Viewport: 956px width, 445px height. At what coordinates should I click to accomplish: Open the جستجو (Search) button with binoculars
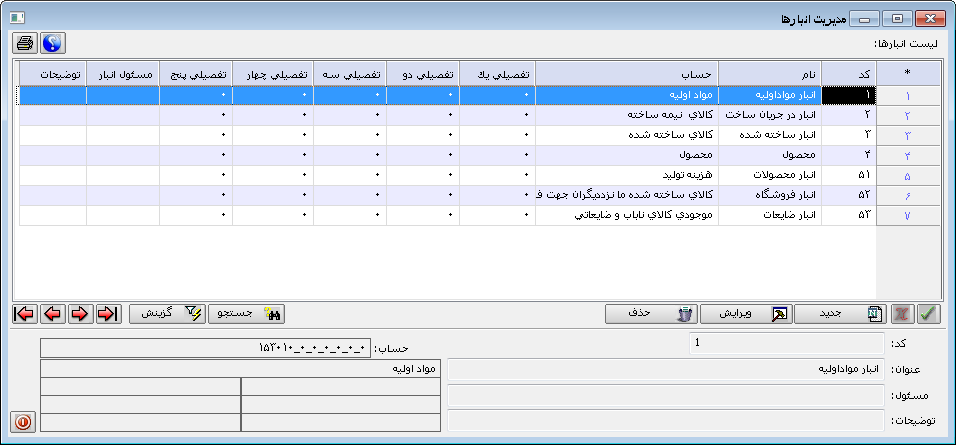tap(248, 313)
